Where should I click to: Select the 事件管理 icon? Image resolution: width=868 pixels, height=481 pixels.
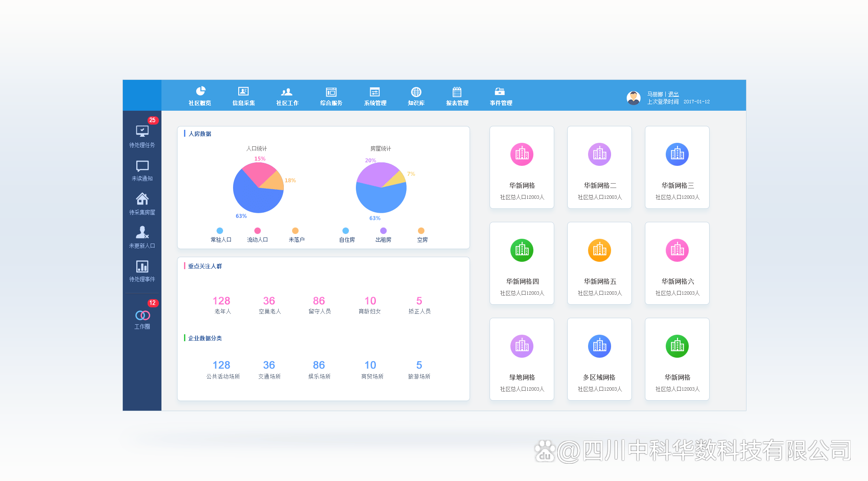(x=500, y=91)
